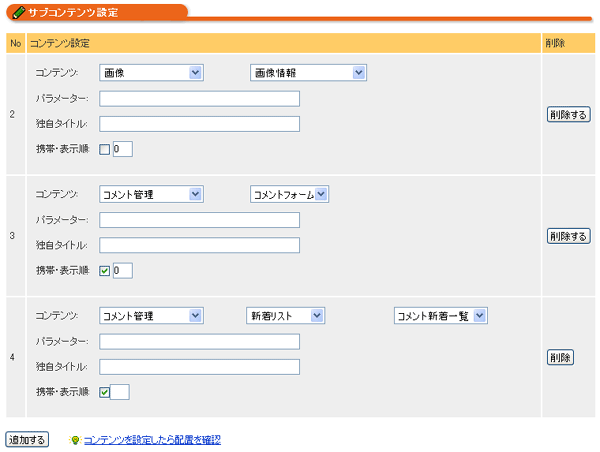Click the パラメーター field in row 3
Viewport: 600px width, 452px height.
[199, 220]
